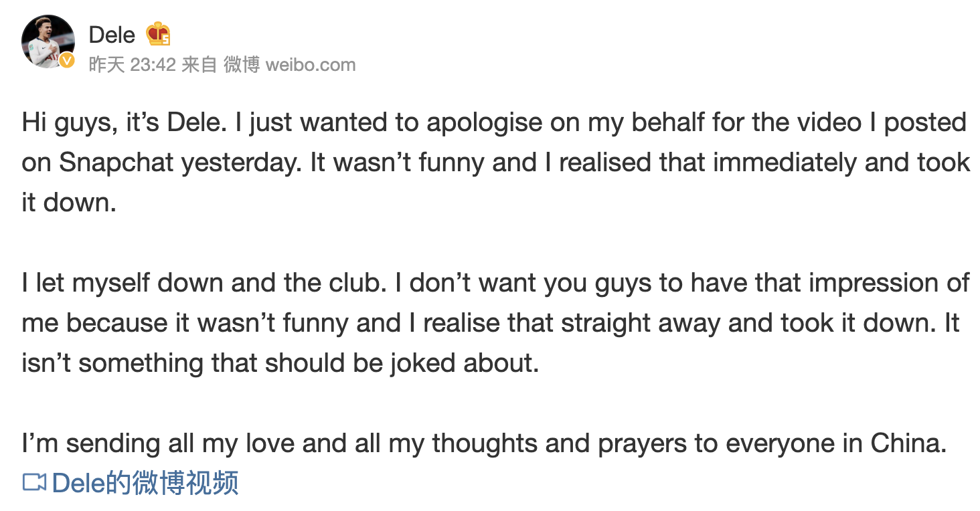The image size is (980, 511).
Task: Click the video camera icon below post
Action: coord(34,482)
